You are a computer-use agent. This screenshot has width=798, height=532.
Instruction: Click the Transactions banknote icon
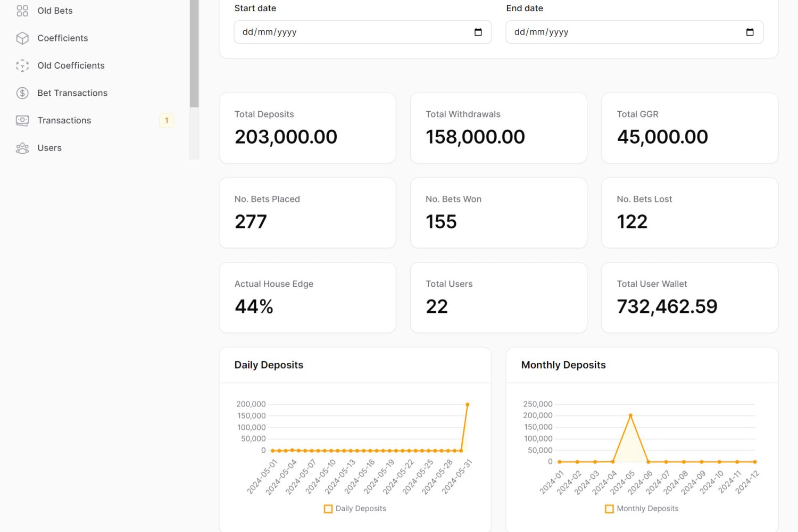click(x=22, y=121)
